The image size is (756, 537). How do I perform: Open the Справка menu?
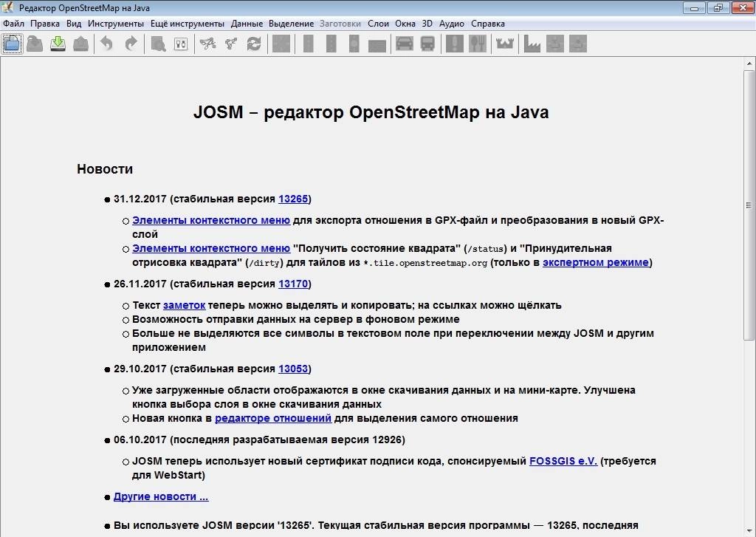point(488,24)
